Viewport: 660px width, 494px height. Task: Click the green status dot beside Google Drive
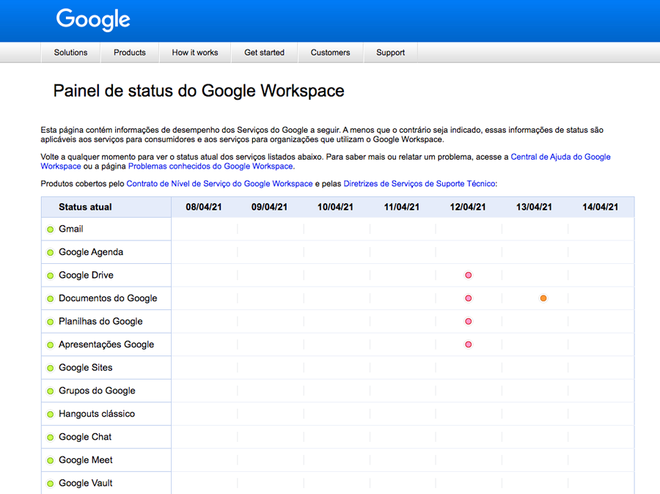pyautogui.click(x=51, y=276)
